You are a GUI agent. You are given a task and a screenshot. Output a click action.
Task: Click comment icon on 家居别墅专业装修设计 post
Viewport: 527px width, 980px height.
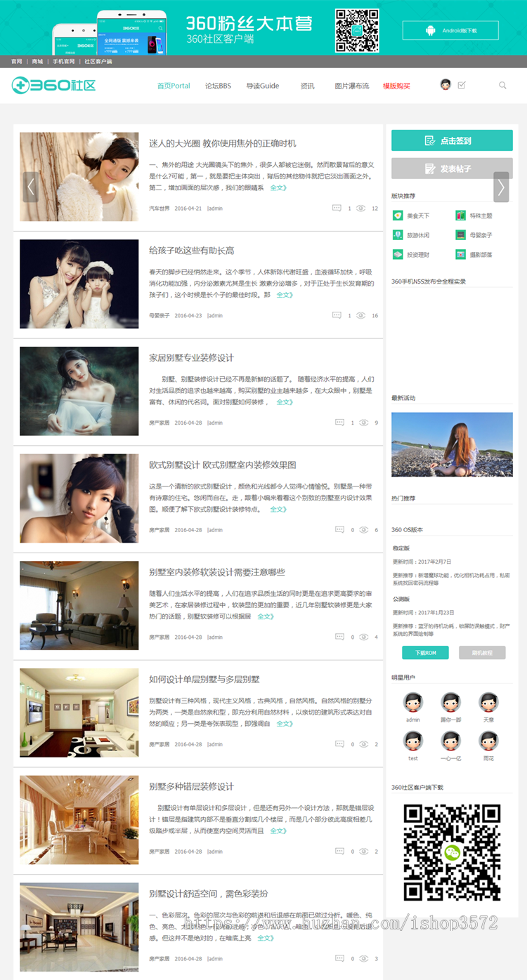coord(340,423)
